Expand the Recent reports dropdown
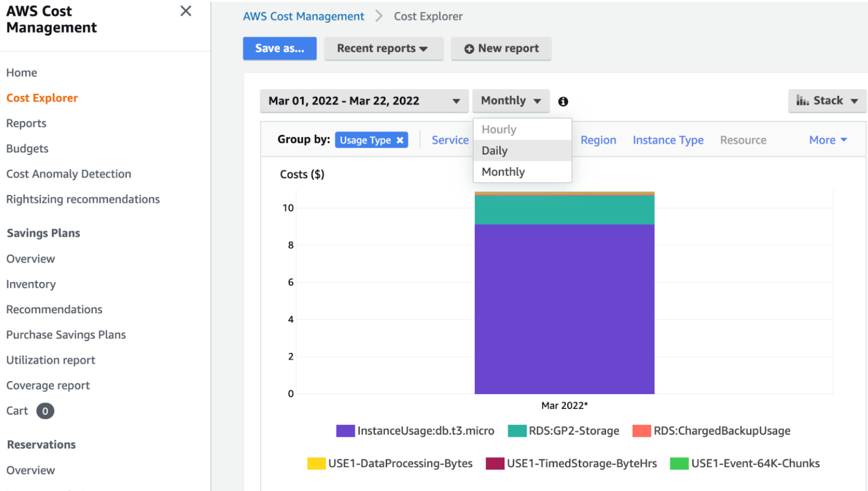 [x=384, y=48]
